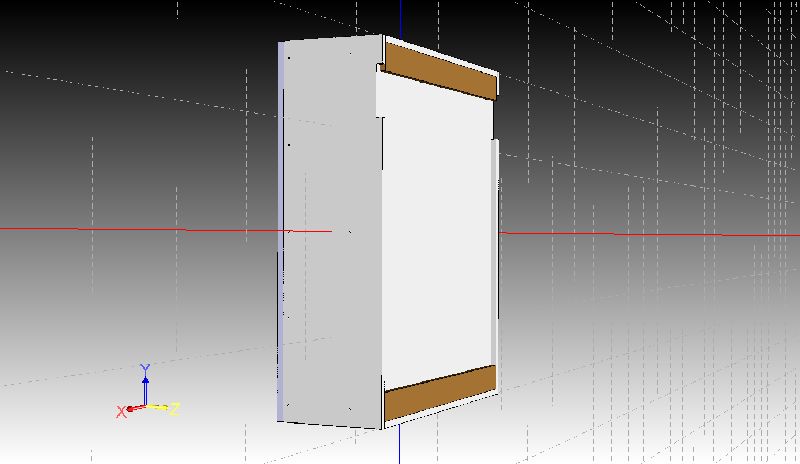Click the notch at top of front panel
Viewport: 800px width, 464px height.
380,67
